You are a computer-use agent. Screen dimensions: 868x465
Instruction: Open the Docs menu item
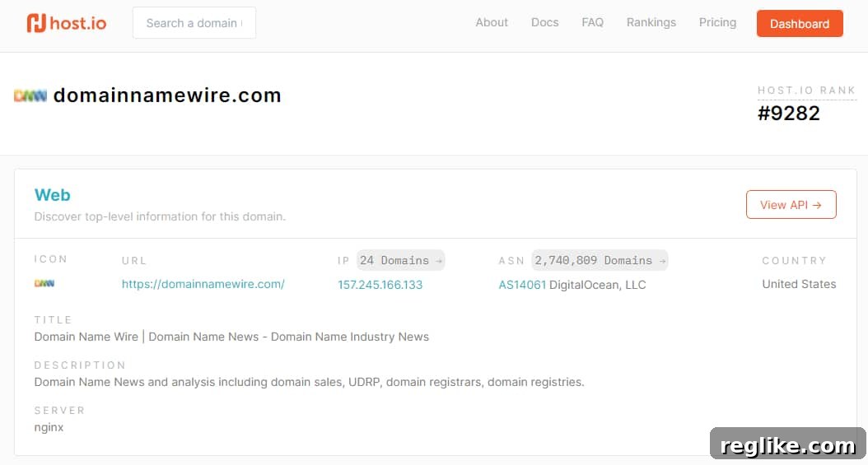(x=544, y=23)
